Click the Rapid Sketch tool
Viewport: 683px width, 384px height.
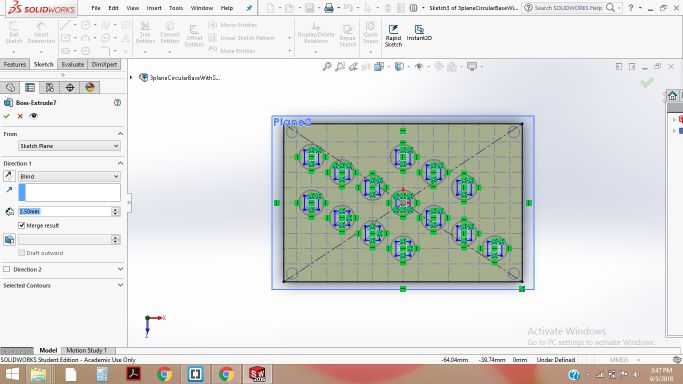(393, 35)
